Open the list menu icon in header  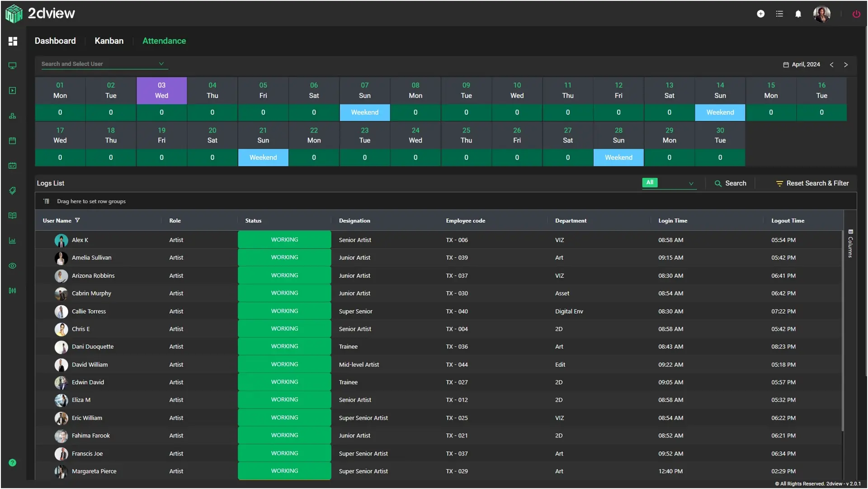click(779, 14)
